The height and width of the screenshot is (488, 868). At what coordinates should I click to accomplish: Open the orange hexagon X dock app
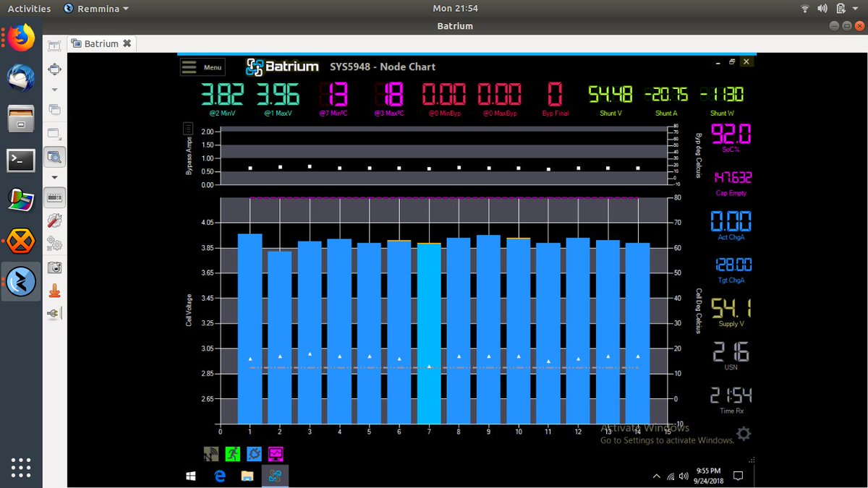coord(21,241)
